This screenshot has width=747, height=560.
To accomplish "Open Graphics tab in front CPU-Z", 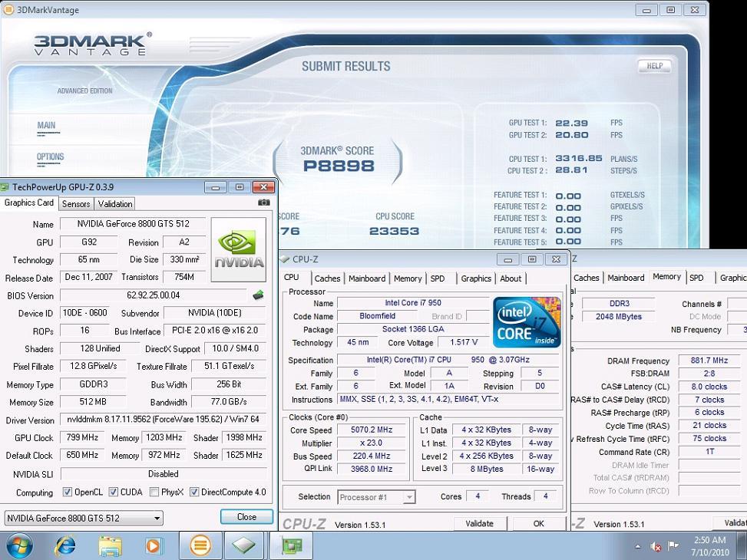I will click(x=476, y=278).
